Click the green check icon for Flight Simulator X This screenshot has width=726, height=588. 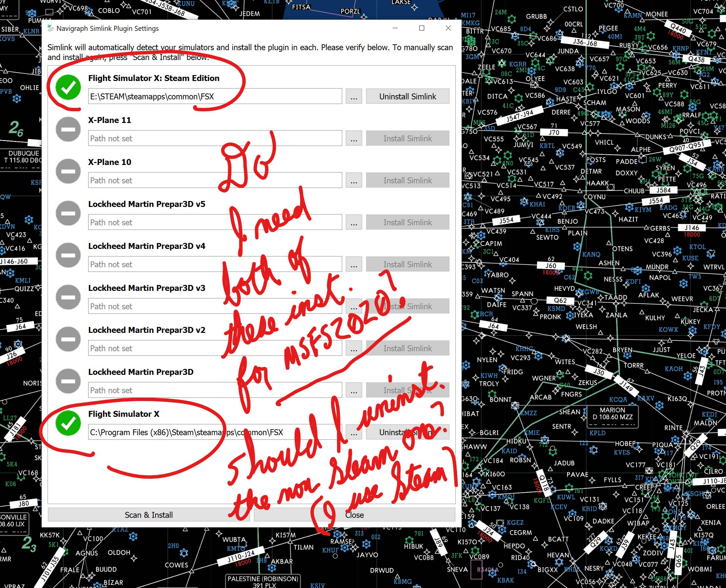68,423
